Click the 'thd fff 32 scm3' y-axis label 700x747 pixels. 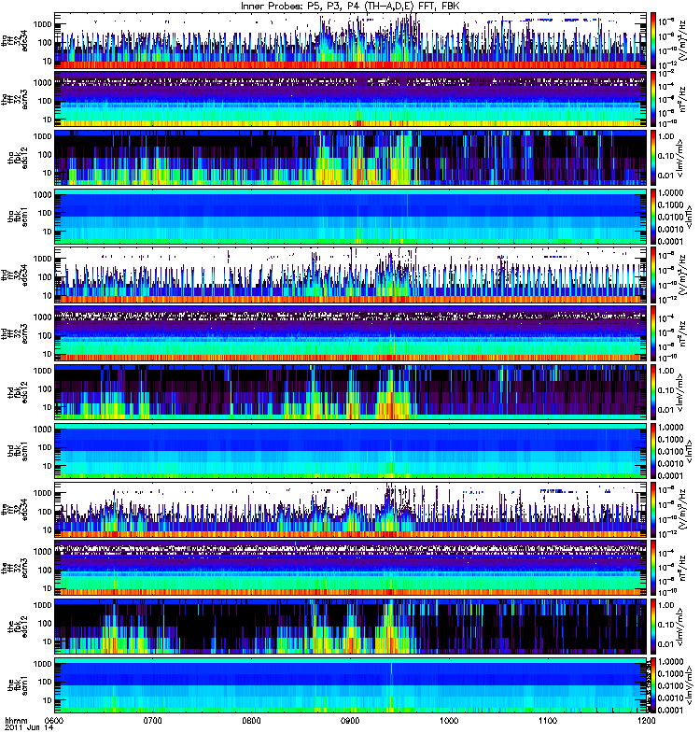pos(14,334)
